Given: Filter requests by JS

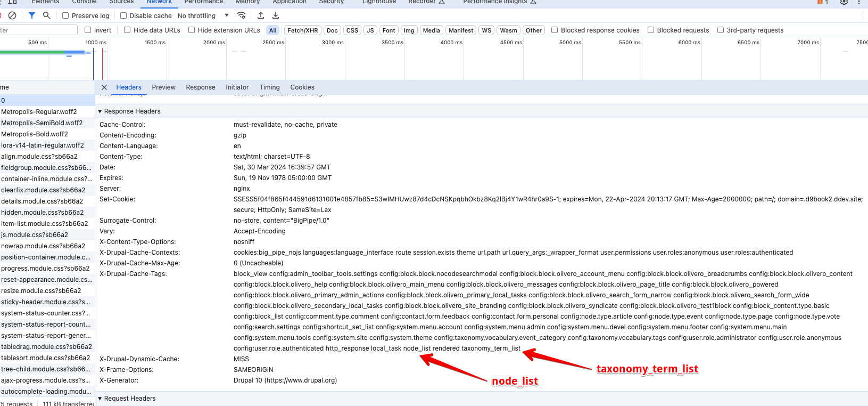Looking at the screenshot, I should point(370,30).
